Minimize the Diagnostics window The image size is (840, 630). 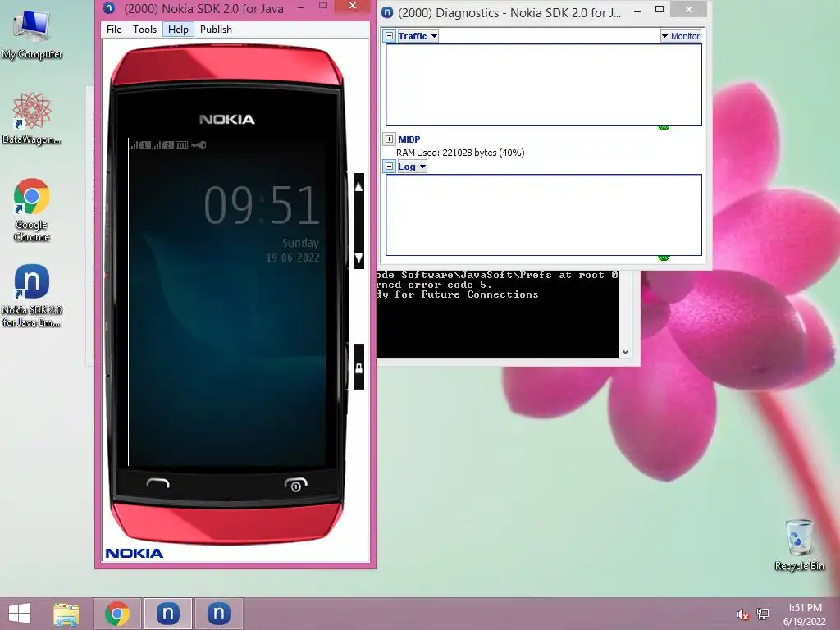click(637, 10)
